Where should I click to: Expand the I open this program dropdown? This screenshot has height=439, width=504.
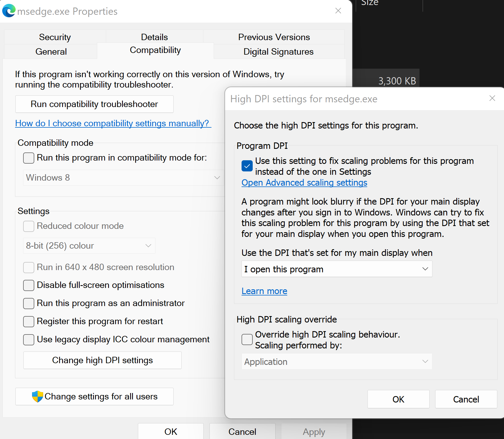pos(337,269)
